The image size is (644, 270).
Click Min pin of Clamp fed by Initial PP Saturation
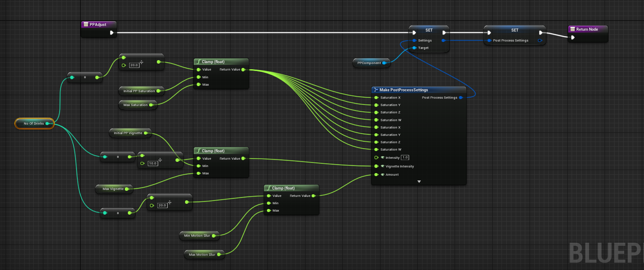click(198, 77)
